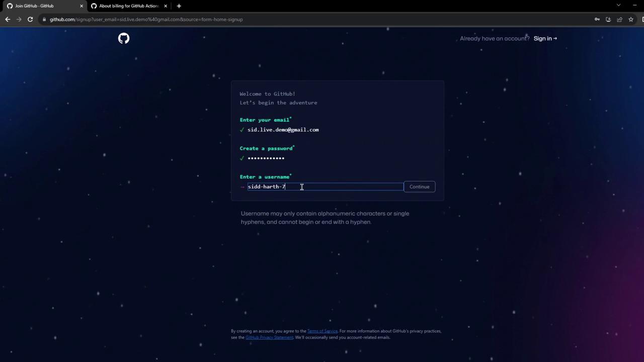
Task: Click the 'Enter a username' label
Action: click(265, 177)
